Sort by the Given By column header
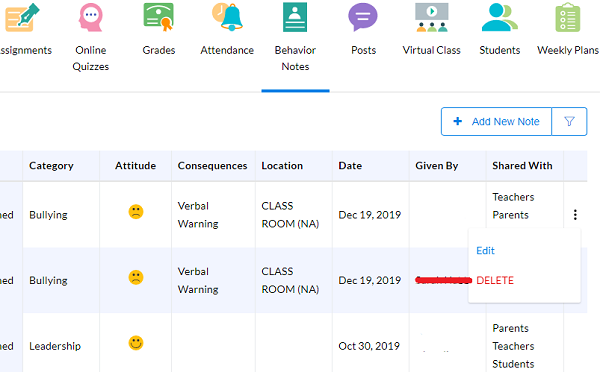This screenshot has width=600, height=372. tap(437, 166)
